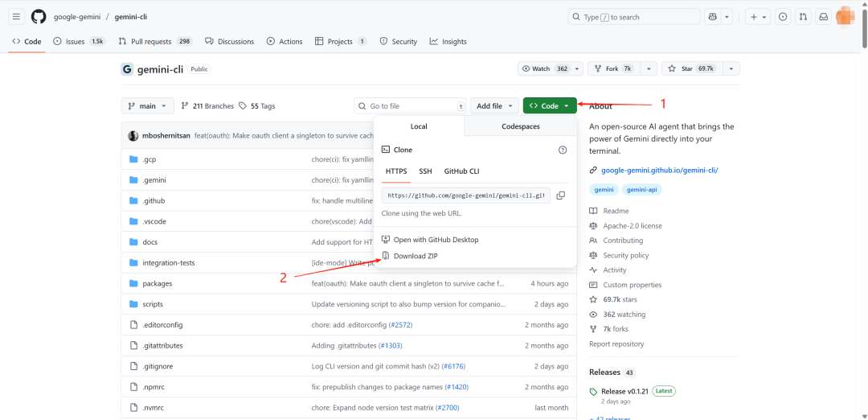This screenshot has height=420, width=868.
Task: Open the packages folder
Action: tap(158, 283)
